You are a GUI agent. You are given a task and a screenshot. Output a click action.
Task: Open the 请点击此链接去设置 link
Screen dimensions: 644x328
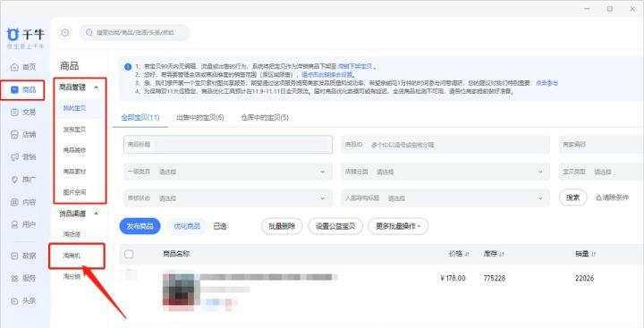[x=327, y=75]
